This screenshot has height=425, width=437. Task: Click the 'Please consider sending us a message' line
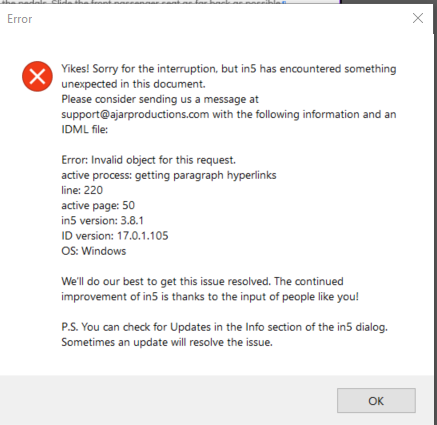point(160,99)
